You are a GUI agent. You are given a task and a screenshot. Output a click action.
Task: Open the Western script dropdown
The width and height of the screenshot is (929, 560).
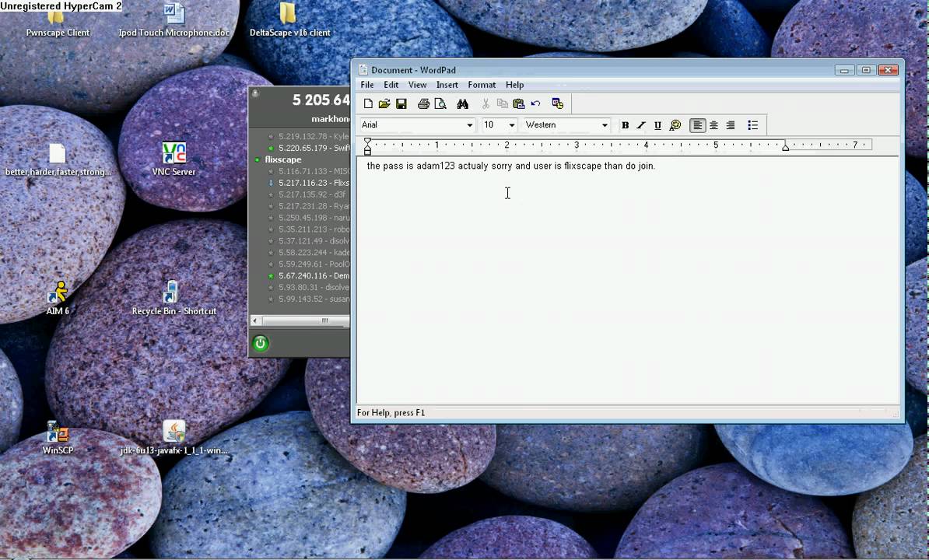click(605, 125)
